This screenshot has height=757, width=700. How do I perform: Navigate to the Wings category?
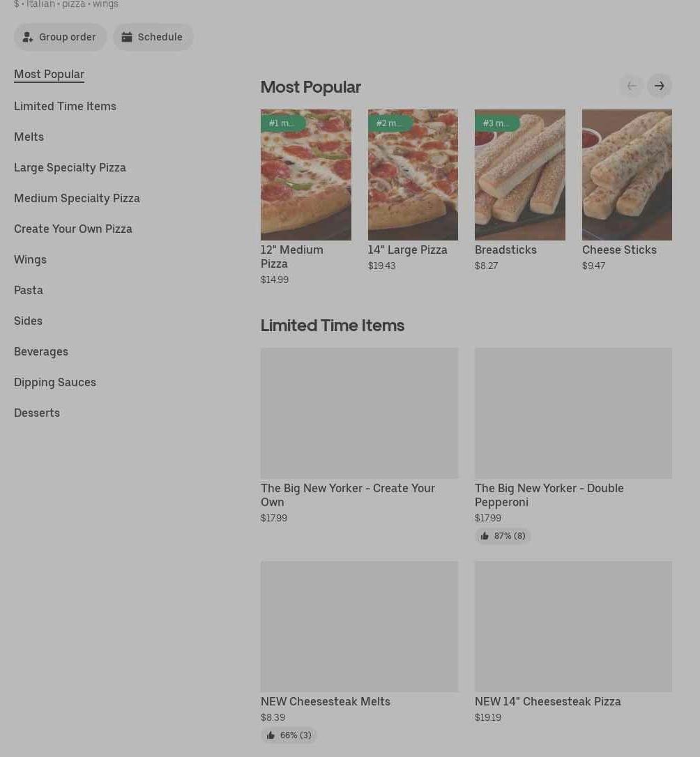(x=30, y=259)
